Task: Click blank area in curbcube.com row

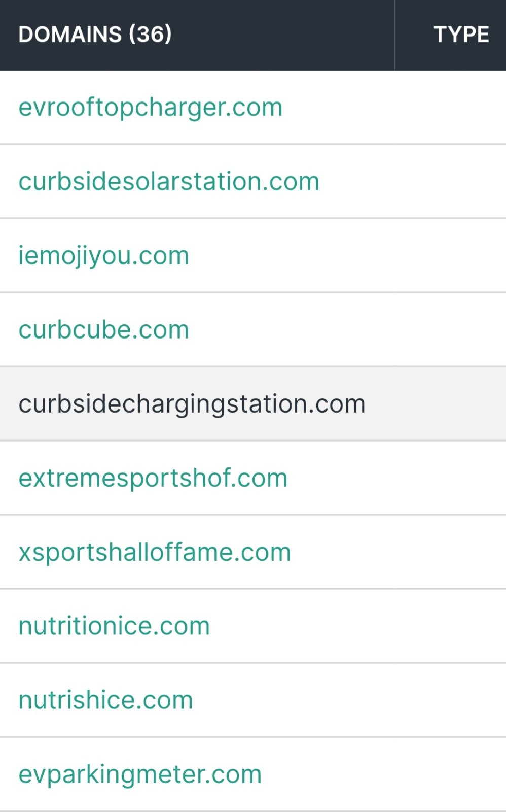Action: (x=348, y=330)
